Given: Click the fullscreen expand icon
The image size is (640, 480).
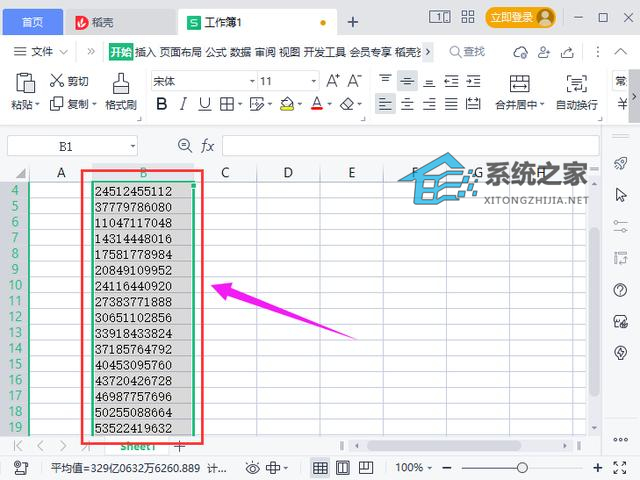Looking at the screenshot, I should [x=620, y=468].
